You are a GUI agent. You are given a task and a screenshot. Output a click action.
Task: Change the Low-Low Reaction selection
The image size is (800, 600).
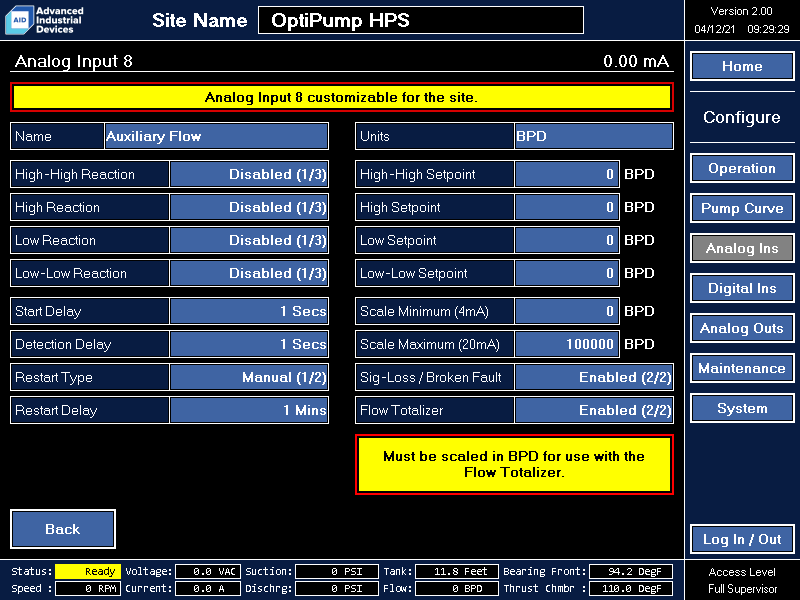click(249, 273)
